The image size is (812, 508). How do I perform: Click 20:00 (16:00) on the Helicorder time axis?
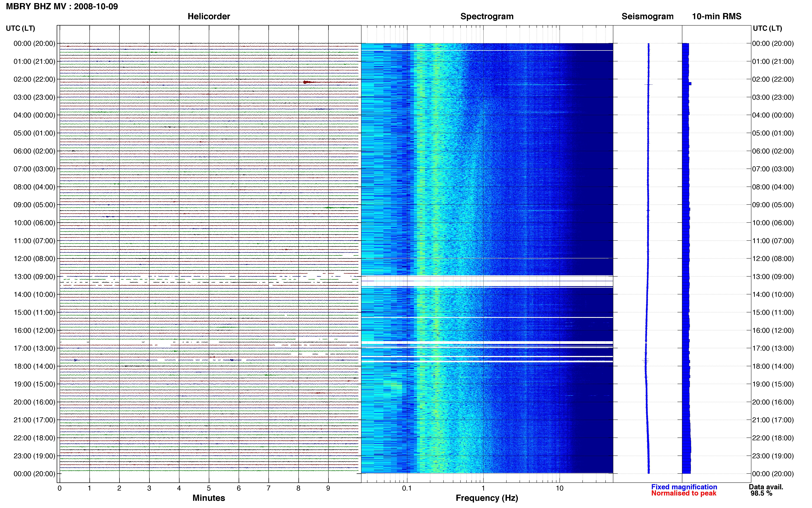coord(34,402)
